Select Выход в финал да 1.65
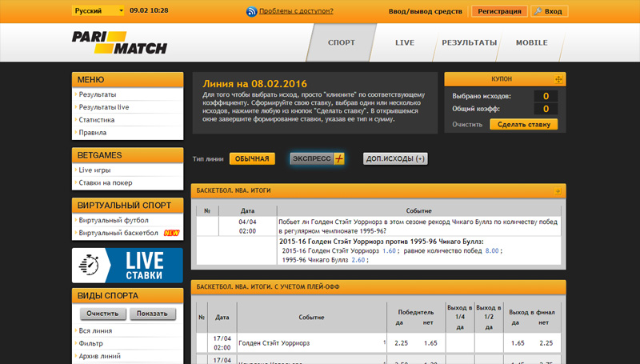 click(518, 343)
